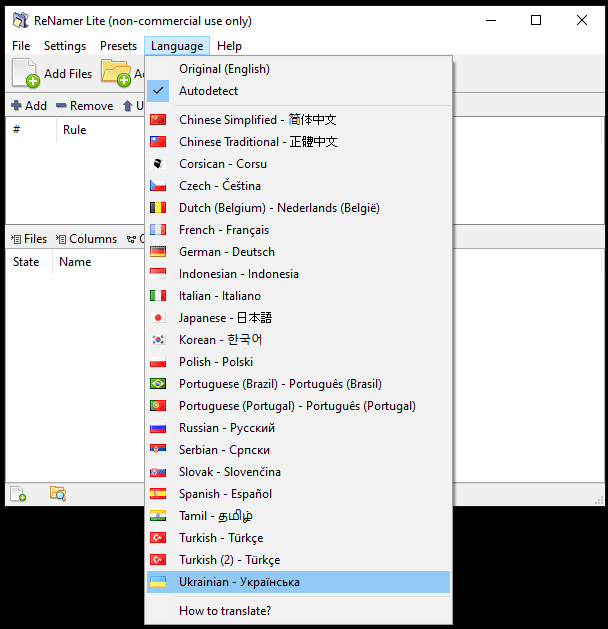The image size is (608, 629).
Task: Select Slovak - Slovenčina language
Action: coord(298,472)
